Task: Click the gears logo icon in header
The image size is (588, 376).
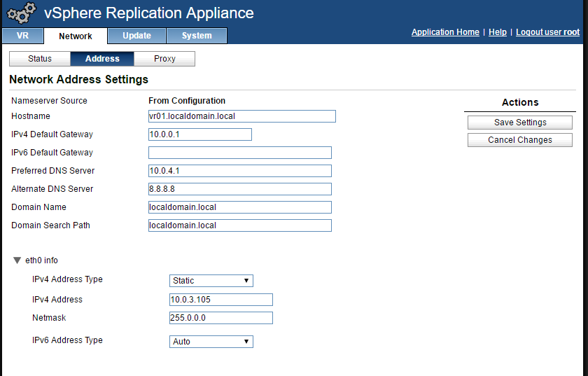Action: (21, 13)
